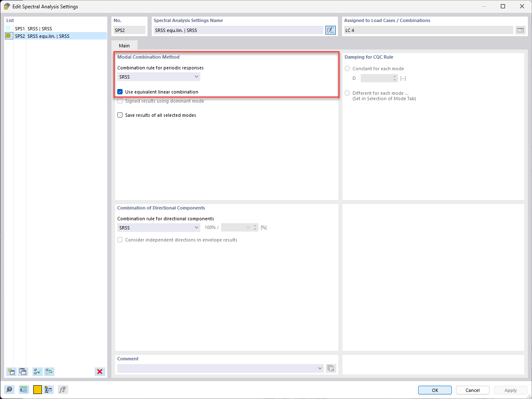Confirm with the OK button

tap(435, 390)
